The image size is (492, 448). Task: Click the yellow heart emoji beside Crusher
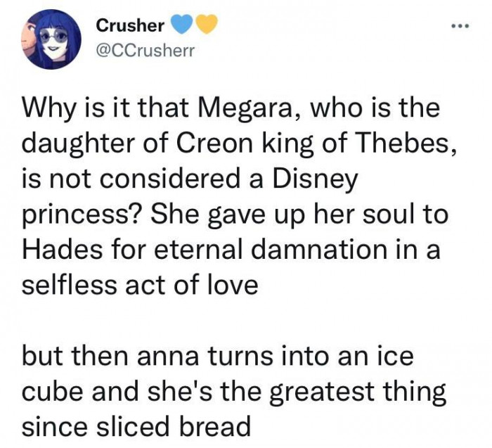click(207, 24)
